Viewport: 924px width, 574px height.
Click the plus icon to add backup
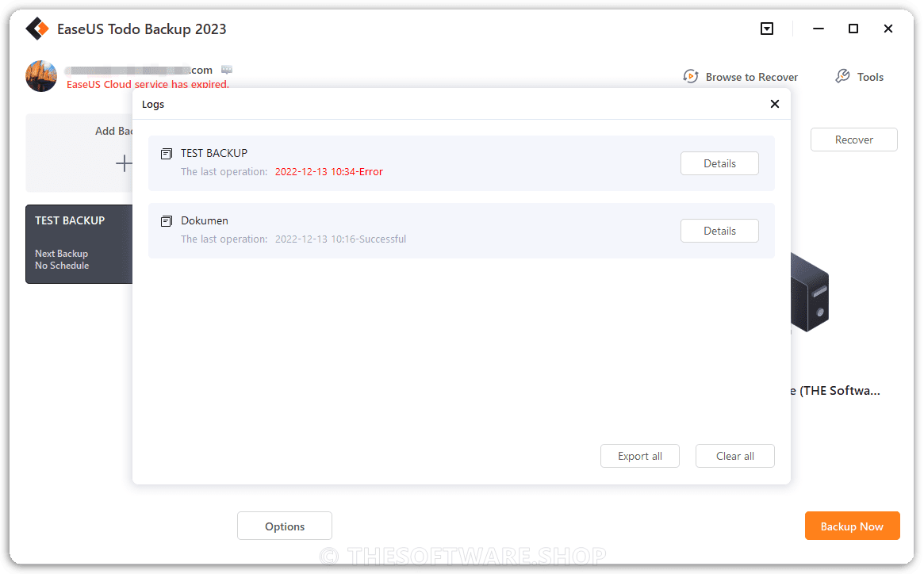click(x=124, y=163)
